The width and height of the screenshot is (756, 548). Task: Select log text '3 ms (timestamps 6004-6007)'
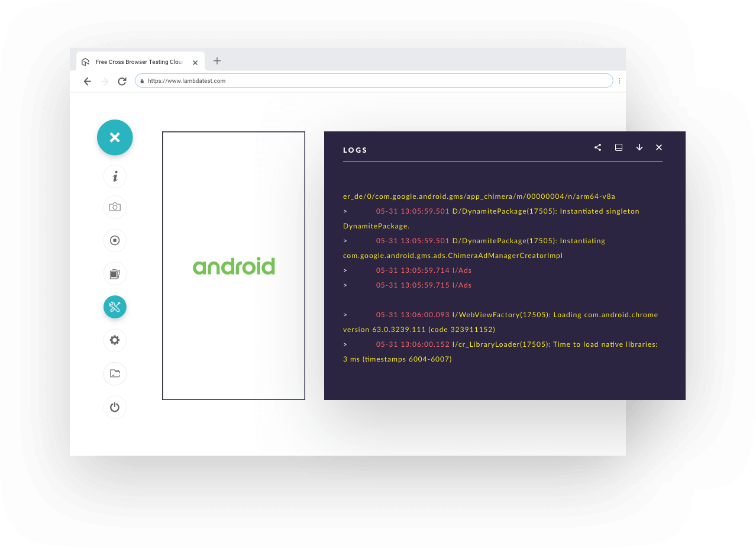pos(398,359)
